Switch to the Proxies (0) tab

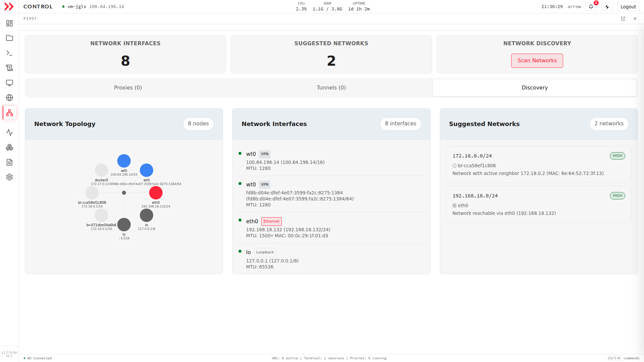click(x=128, y=88)
